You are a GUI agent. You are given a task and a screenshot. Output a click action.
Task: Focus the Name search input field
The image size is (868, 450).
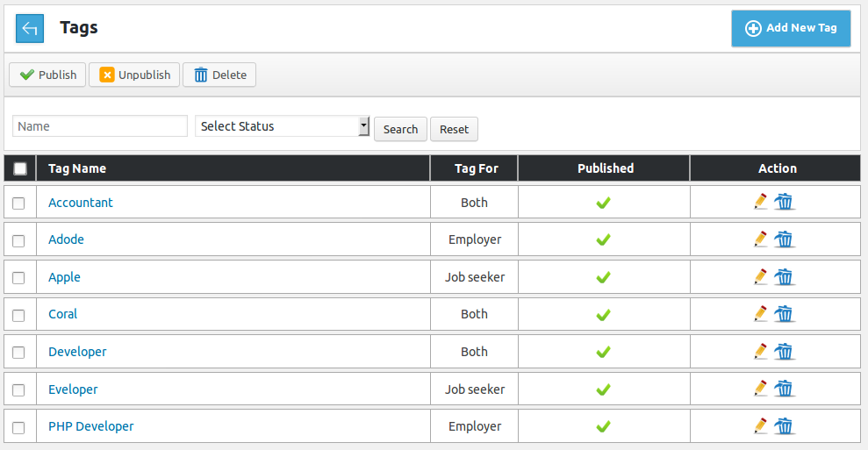tap(100, 126)
